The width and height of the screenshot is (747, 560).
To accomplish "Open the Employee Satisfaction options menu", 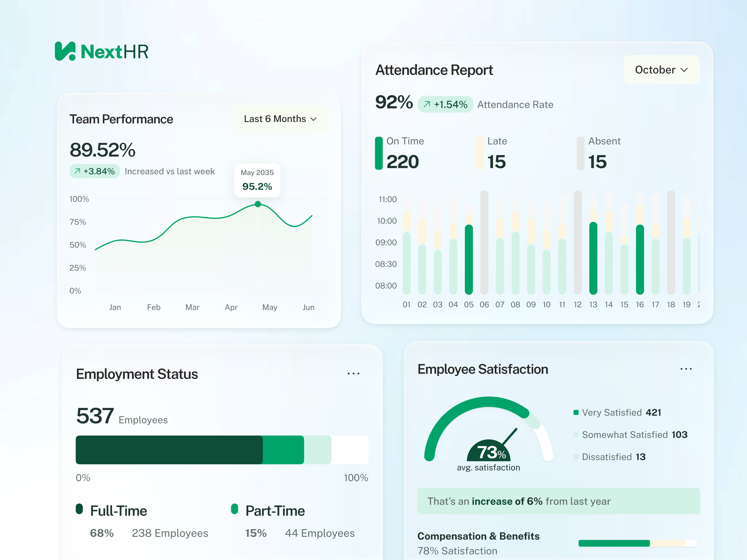I will (x=686, y=369).
